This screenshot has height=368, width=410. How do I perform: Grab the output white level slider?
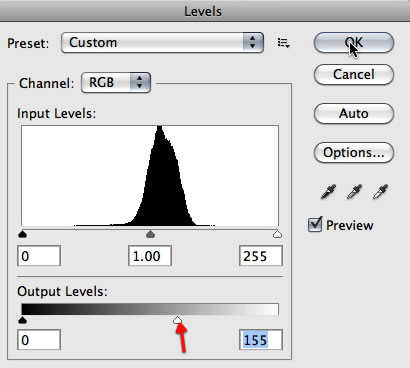[x=178, y=320]
